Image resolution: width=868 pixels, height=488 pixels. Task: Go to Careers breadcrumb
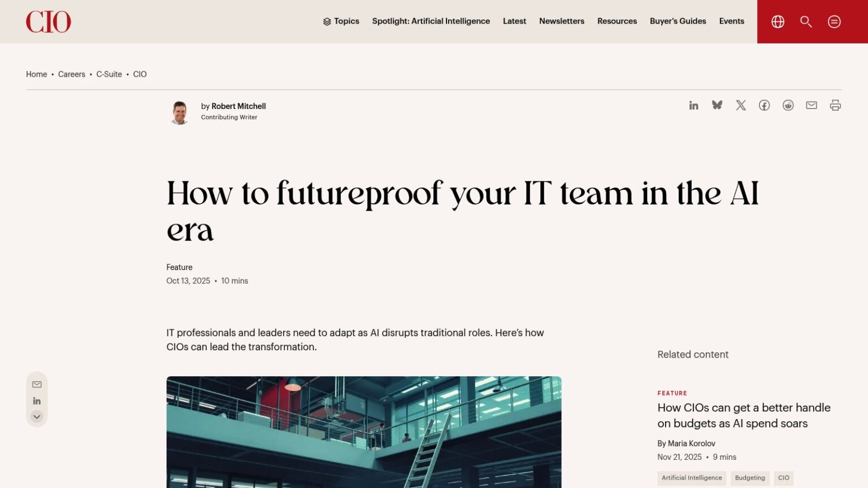[72, 74]
